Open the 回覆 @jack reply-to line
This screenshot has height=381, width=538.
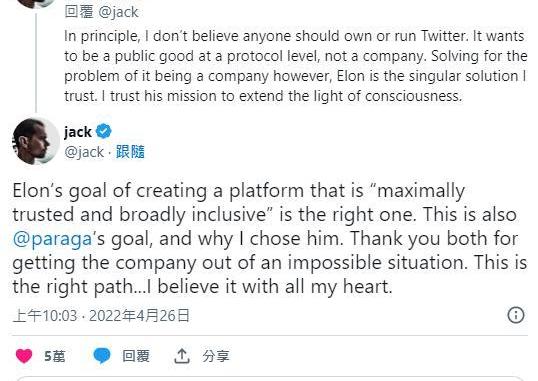(x=101, y=12)
